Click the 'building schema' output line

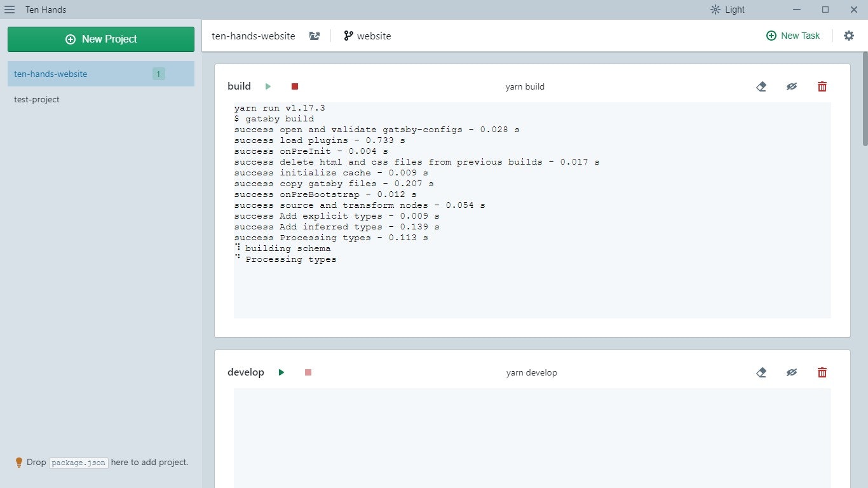[x=288, y=248]
